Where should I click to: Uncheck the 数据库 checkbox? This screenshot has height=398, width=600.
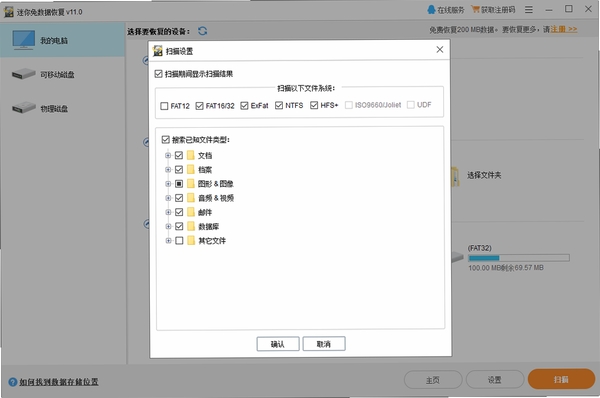[x=179, y=226]
